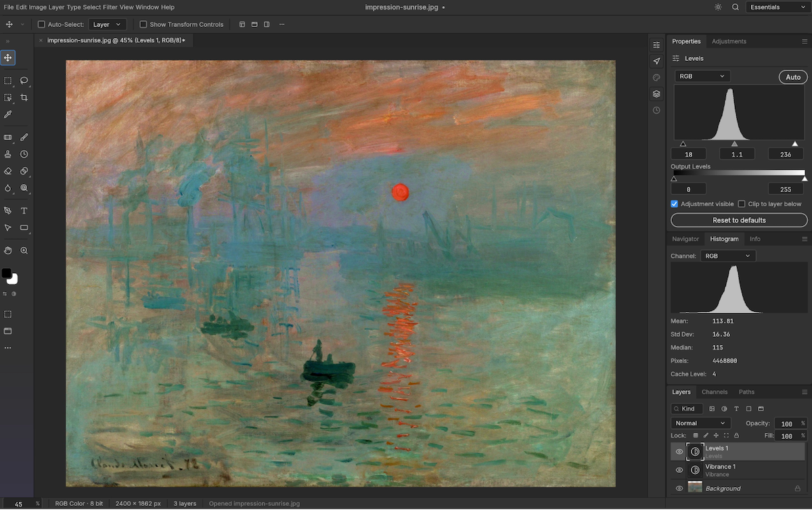
Task: Open the tool preset chevron beside Move icon
Action: pos(22,24)
